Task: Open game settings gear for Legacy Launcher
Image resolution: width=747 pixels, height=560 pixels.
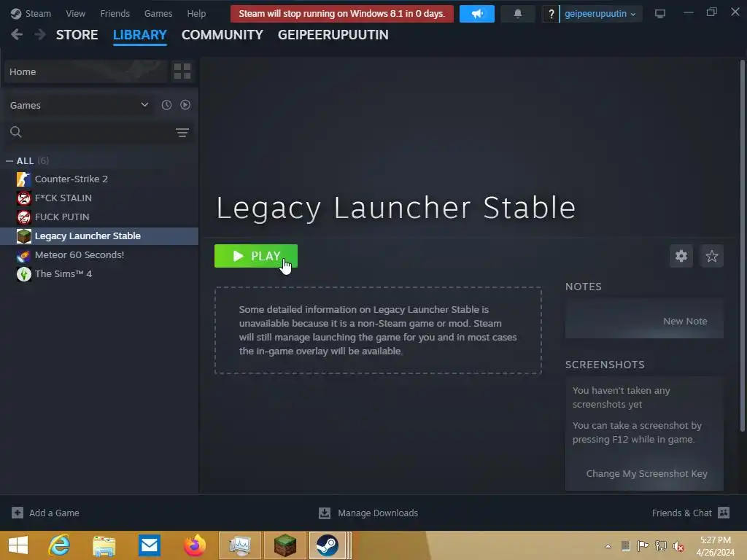Action: [681, 256]
